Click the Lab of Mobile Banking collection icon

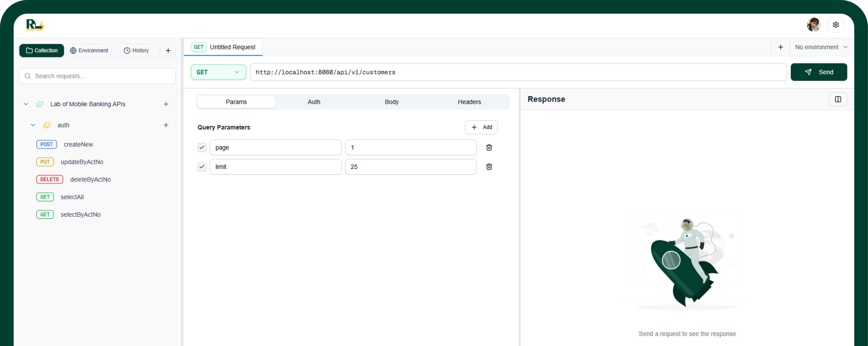pos(40,104)
